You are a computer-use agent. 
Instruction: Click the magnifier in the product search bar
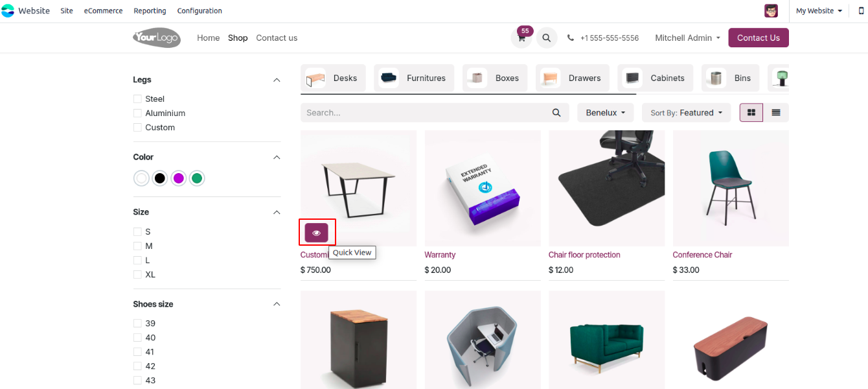[x=556, y=113]
